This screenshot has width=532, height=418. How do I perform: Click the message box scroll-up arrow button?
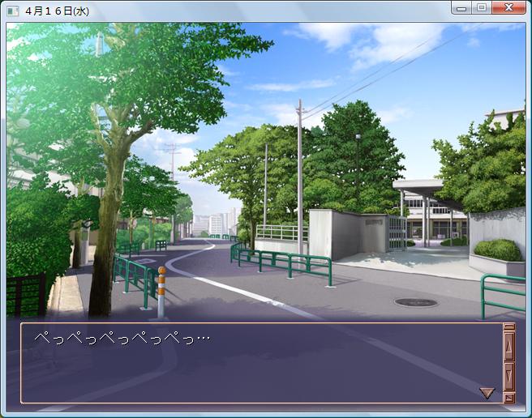[x=509, y=345]
